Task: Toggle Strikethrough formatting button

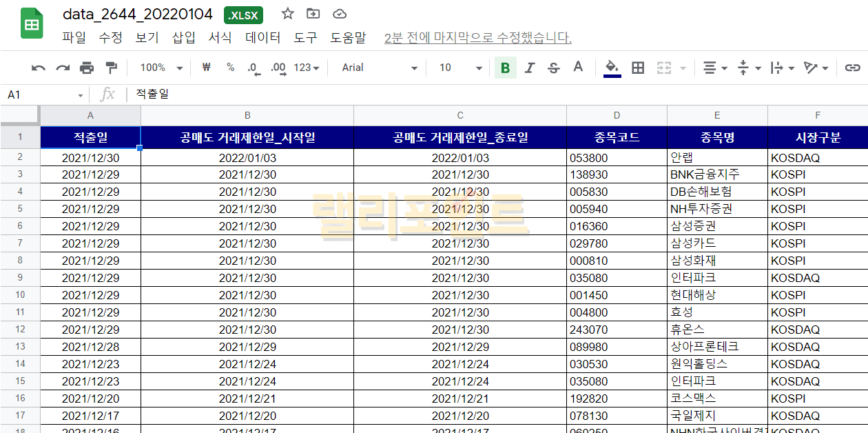Action: tap(553, 68)
